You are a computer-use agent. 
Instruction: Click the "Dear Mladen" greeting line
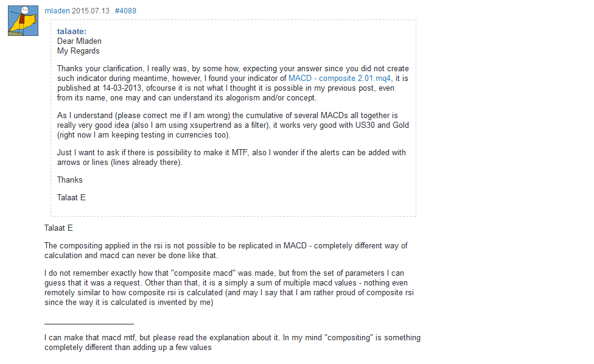(79, 41)
